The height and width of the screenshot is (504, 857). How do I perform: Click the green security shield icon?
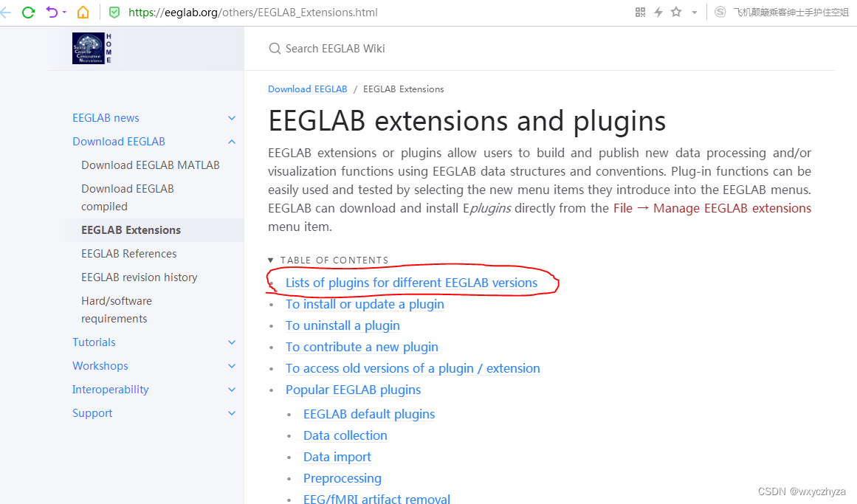tap(114, 12)
